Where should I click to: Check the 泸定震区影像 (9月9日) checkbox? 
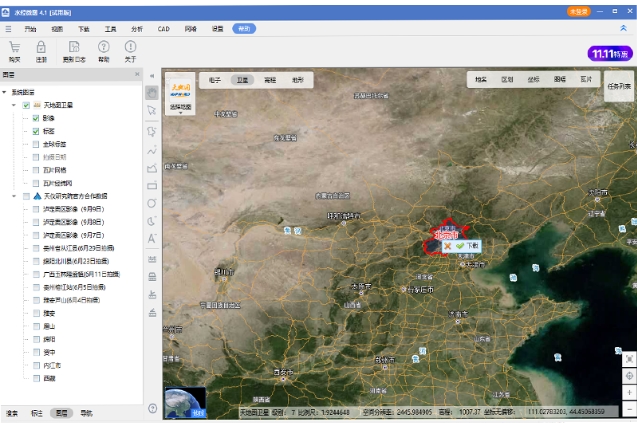36,209
